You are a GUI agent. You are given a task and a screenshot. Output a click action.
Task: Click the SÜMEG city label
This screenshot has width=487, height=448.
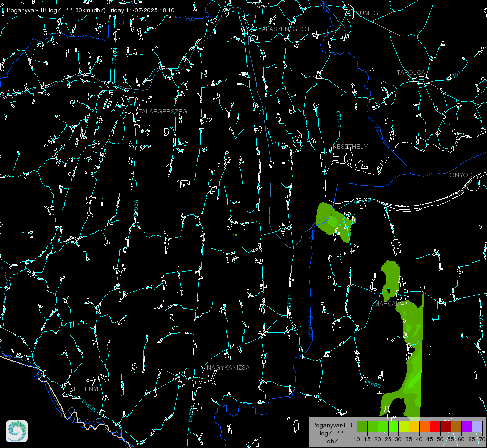coord(367,13)
